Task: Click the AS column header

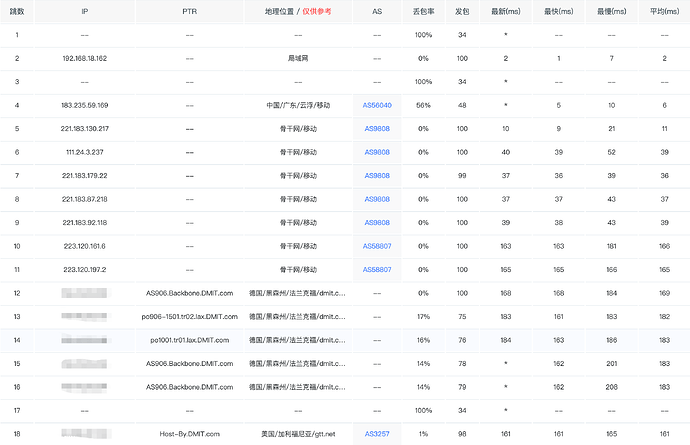Action: point(377,11)
